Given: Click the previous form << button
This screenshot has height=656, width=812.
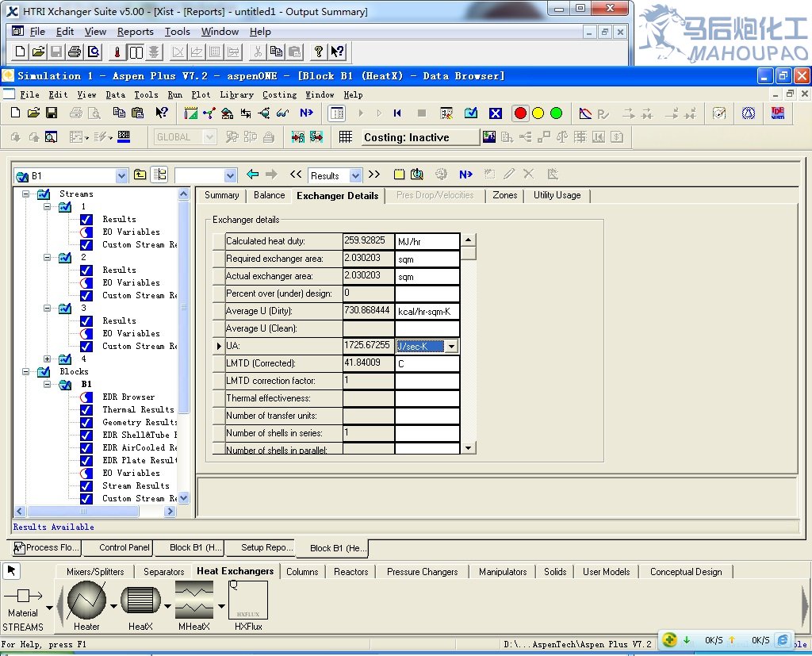Looking at the screenshot, I should point(296,175).
